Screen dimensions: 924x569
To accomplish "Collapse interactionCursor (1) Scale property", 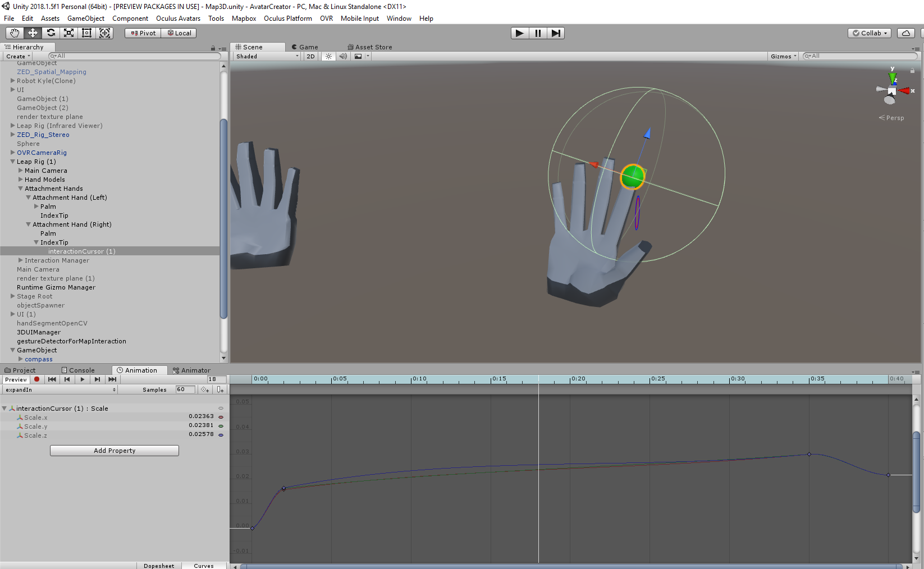I will click(4, 409).
